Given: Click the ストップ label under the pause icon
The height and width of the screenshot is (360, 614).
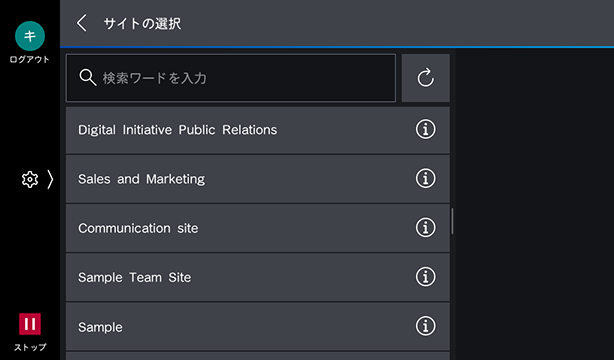Looking at the screenshot, I should click(30, 347).
